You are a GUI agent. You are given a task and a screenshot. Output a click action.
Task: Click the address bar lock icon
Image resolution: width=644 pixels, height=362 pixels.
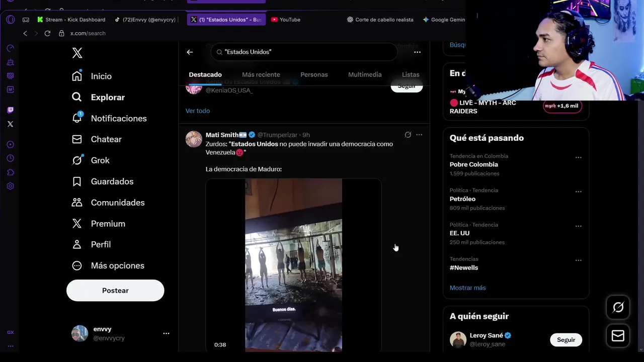(61, 33)
